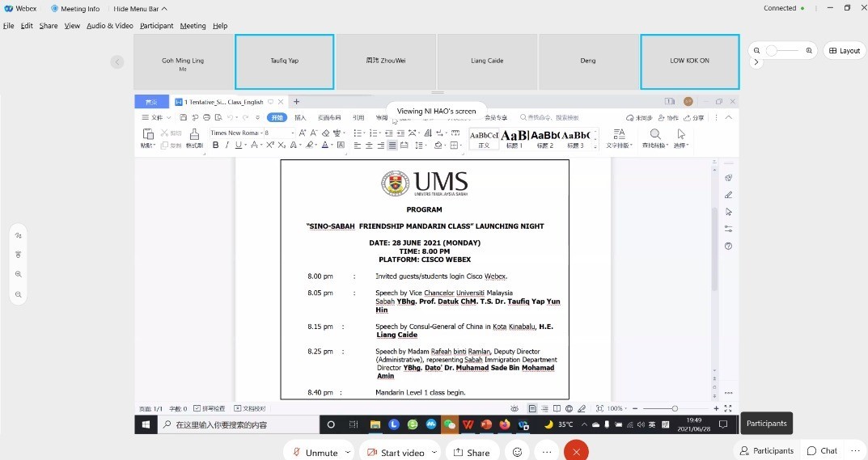Open the Audio & Video menu
Viewport: 868px width, 460px height.
tap(109, 26)
